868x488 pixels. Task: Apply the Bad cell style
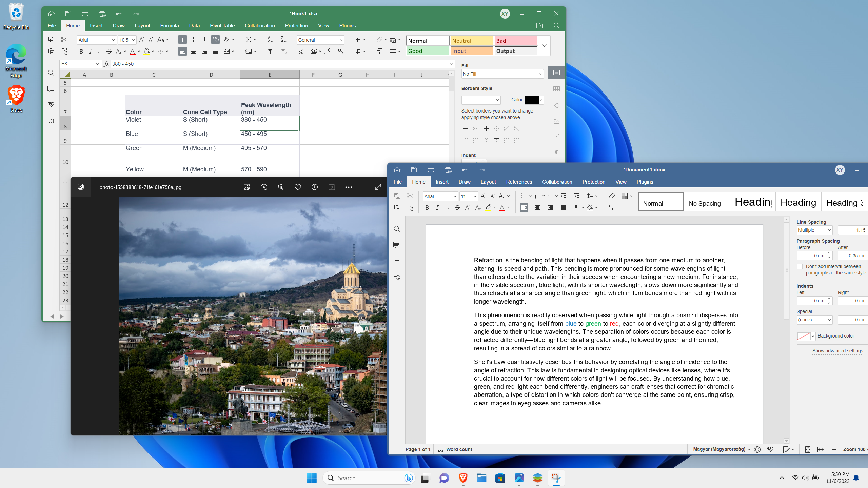[516, 41]
